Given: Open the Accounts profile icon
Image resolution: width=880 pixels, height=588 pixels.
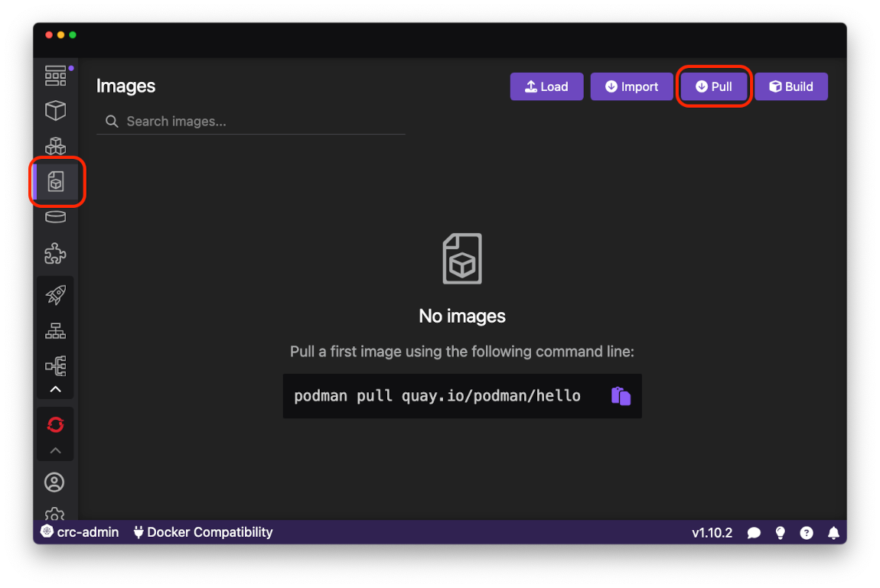Looking at the screenshot, I should pyautogui.click(x=54, y=482).
